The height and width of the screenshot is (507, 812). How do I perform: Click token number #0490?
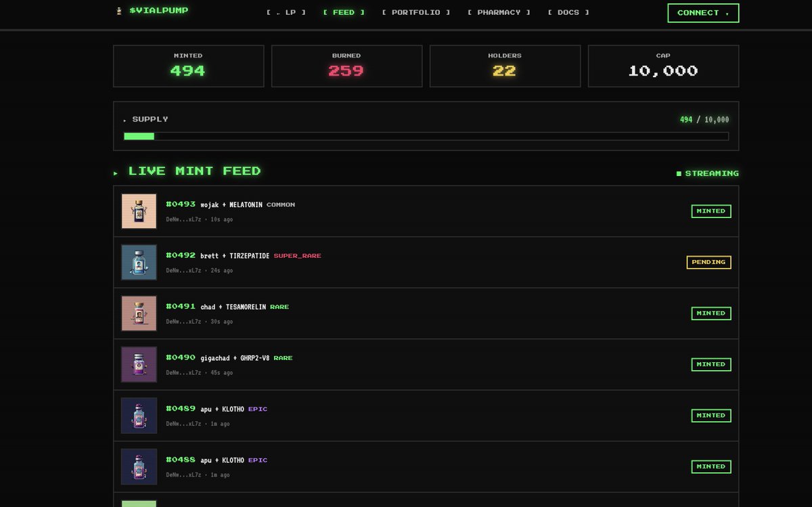pyautogui.click(x=181, y=357)
